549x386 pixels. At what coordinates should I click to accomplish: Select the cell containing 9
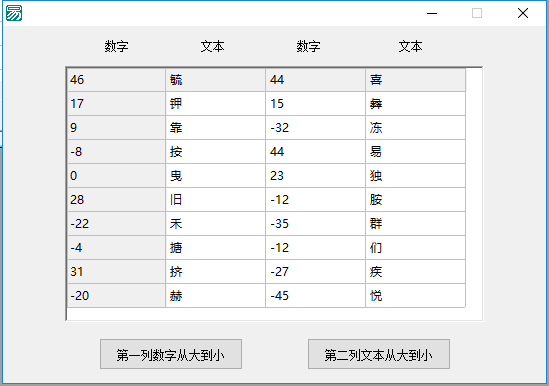(x=116, y=128)
